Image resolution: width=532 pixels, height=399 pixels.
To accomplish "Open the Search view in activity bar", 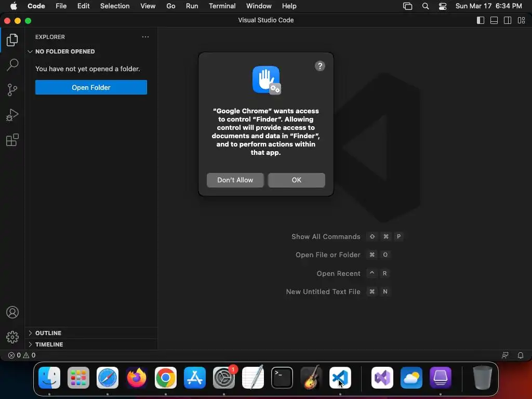I will point(12,65).
